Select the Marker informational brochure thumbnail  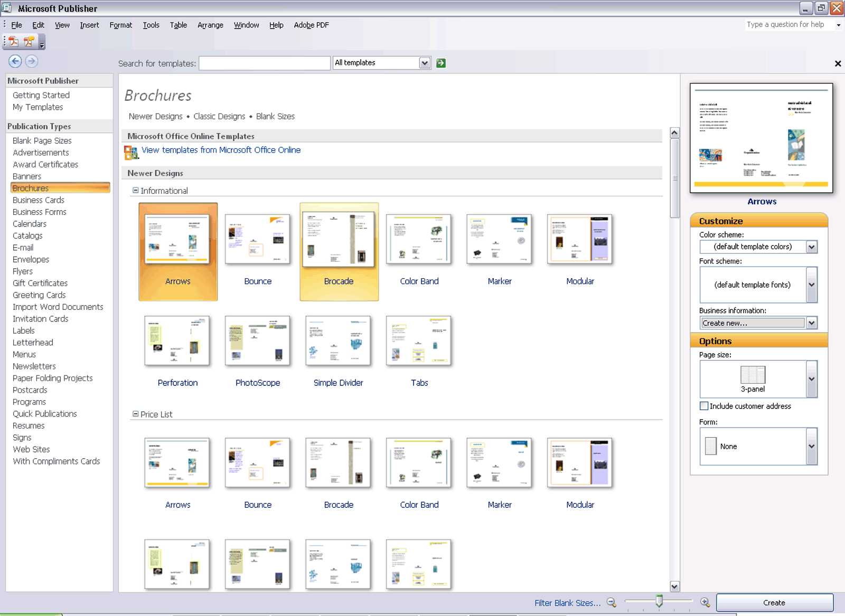499,239
